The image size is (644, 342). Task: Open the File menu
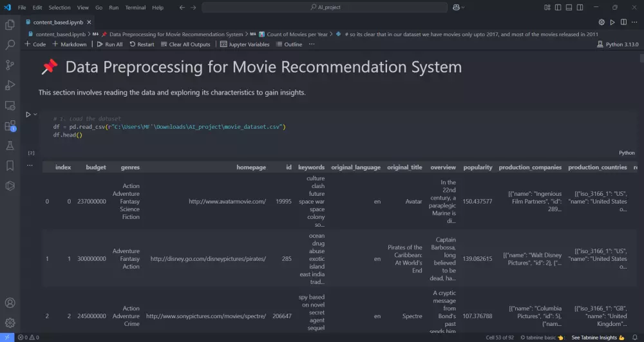click(22, 7)
